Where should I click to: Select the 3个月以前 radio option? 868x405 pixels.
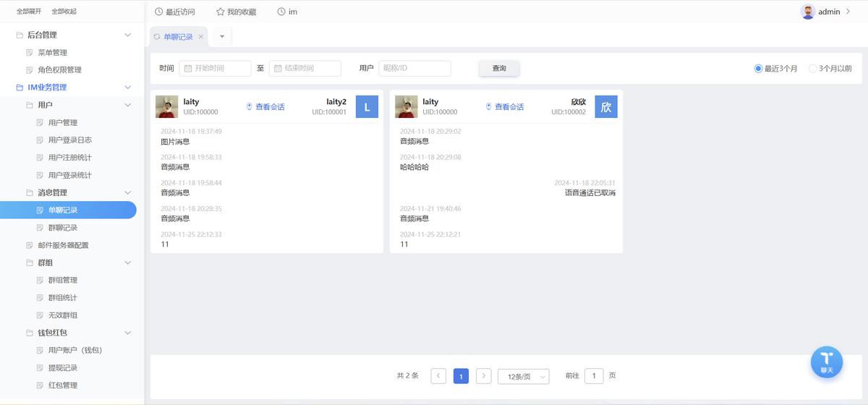[x=813, y=69]
